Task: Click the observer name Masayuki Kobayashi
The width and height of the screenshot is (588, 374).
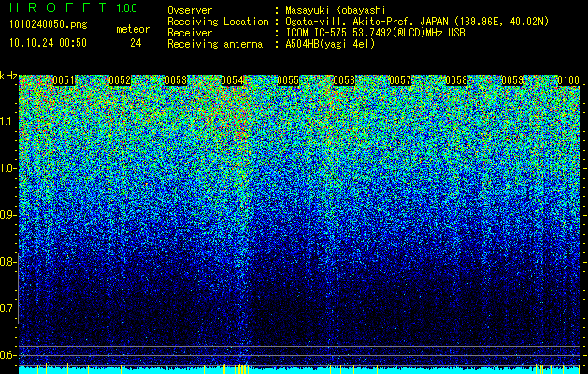Action: (x=336, y=10)
